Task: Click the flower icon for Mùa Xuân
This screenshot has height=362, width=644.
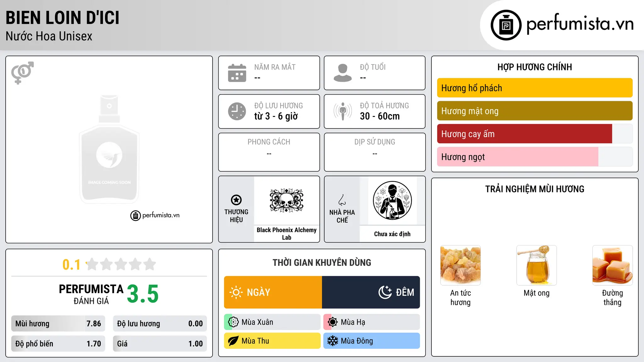Action: (233, 322)
